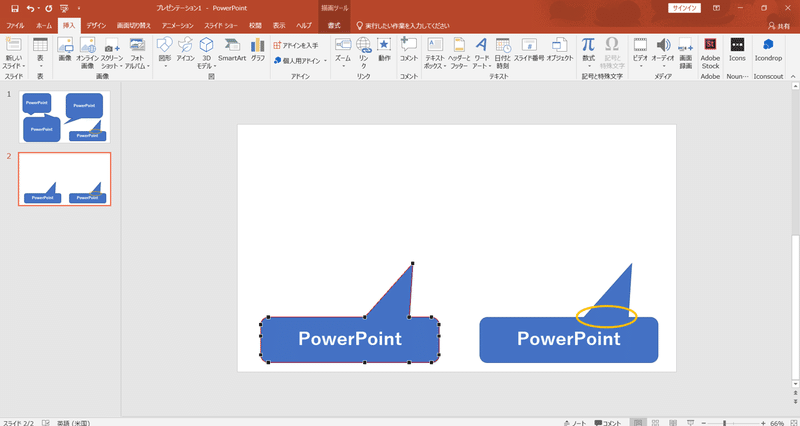800x426 pixels.
Task: Insert an action (動作) button setting
Action: [x=384, y=50]
